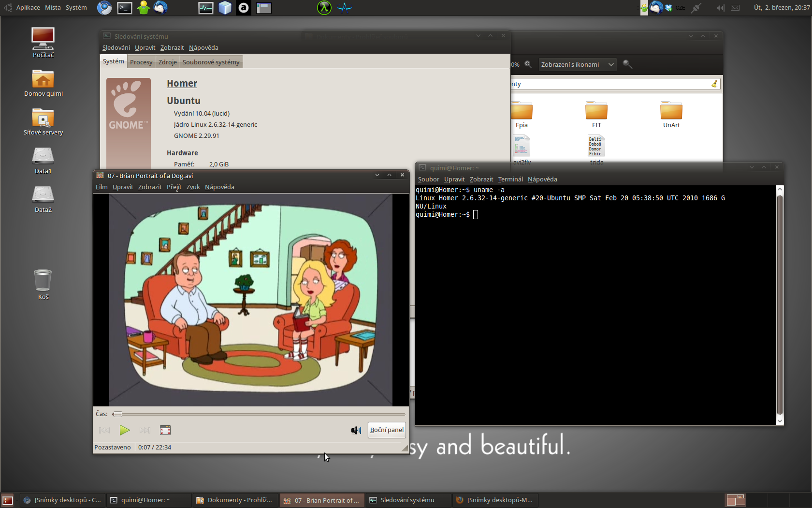Open the Koš trash icon
Image resolution: width=812 pixels, height=508 pixels.
[x=43, y=284]
